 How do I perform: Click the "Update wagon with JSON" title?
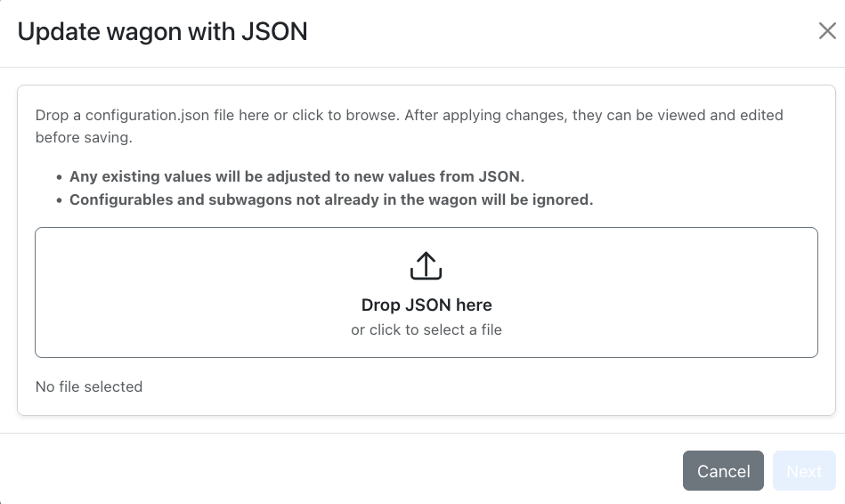162,32
